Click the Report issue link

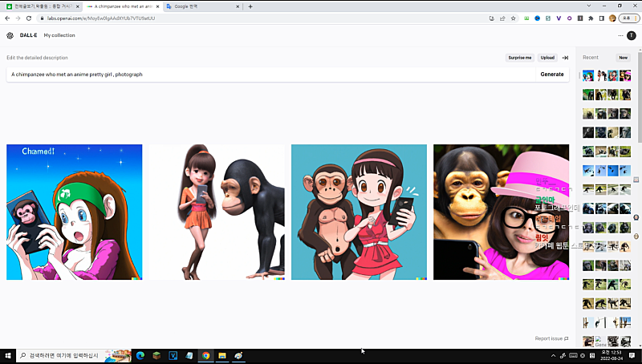coord(551,338)
